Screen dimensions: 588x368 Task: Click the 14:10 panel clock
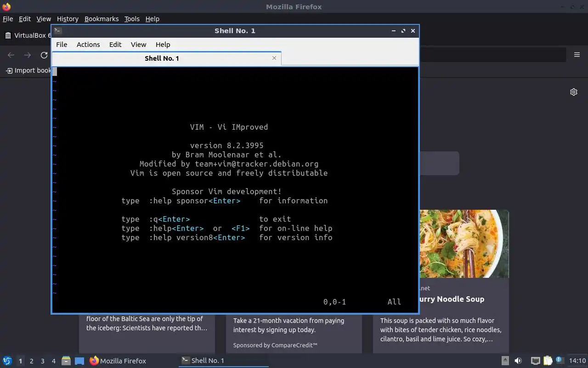click(x=577, y=361)
